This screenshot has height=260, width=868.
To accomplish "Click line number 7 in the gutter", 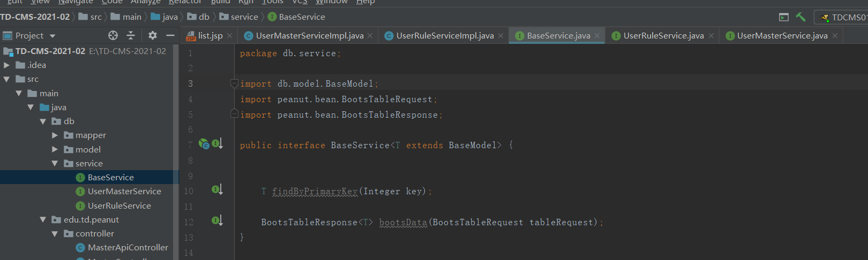I will (x=190, y=145).
